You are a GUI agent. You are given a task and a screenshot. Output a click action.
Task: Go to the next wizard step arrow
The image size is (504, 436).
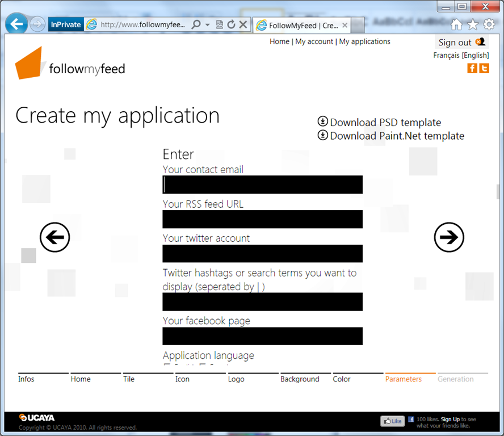click(449, 237)
